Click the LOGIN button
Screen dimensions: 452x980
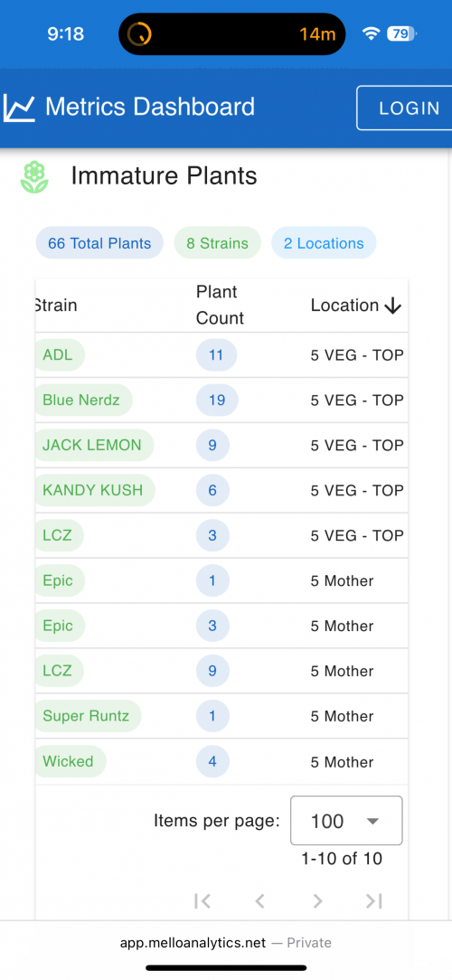tap(406, 108)
